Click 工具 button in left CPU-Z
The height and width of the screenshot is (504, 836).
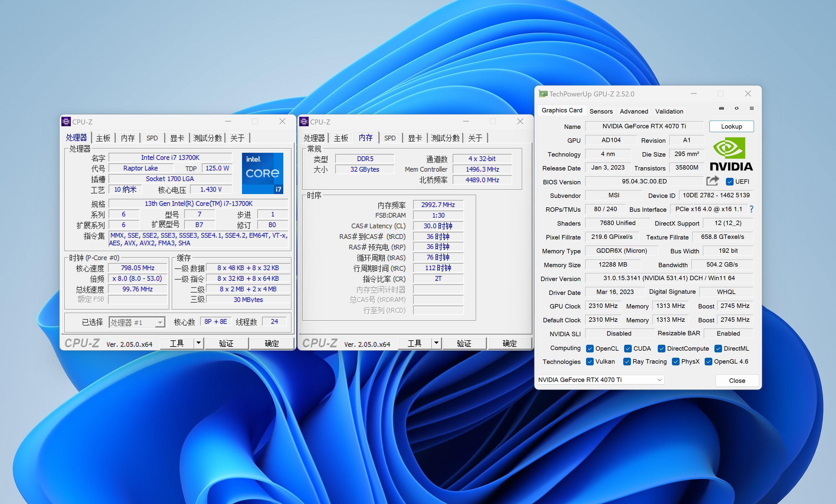click(177, 343)
